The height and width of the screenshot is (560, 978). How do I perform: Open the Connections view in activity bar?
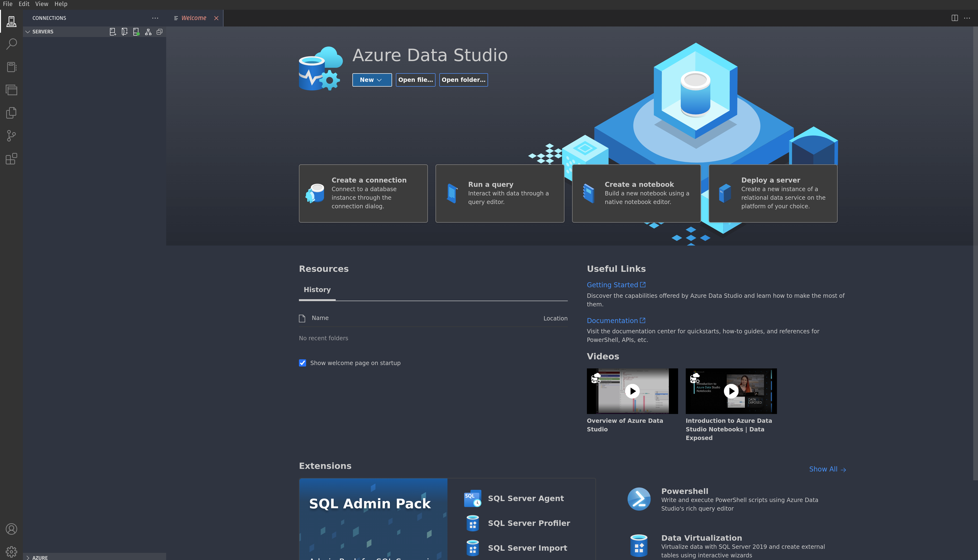click(11, 21)
